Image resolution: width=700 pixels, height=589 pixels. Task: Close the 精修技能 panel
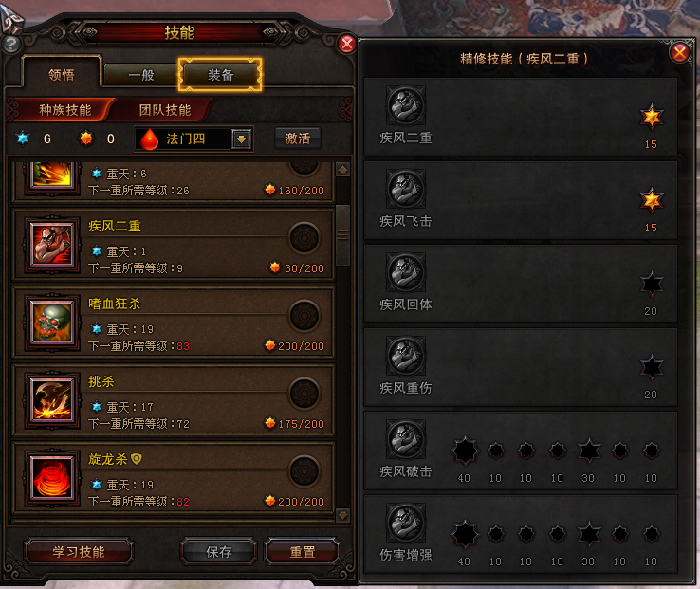[x=680, y=53]
